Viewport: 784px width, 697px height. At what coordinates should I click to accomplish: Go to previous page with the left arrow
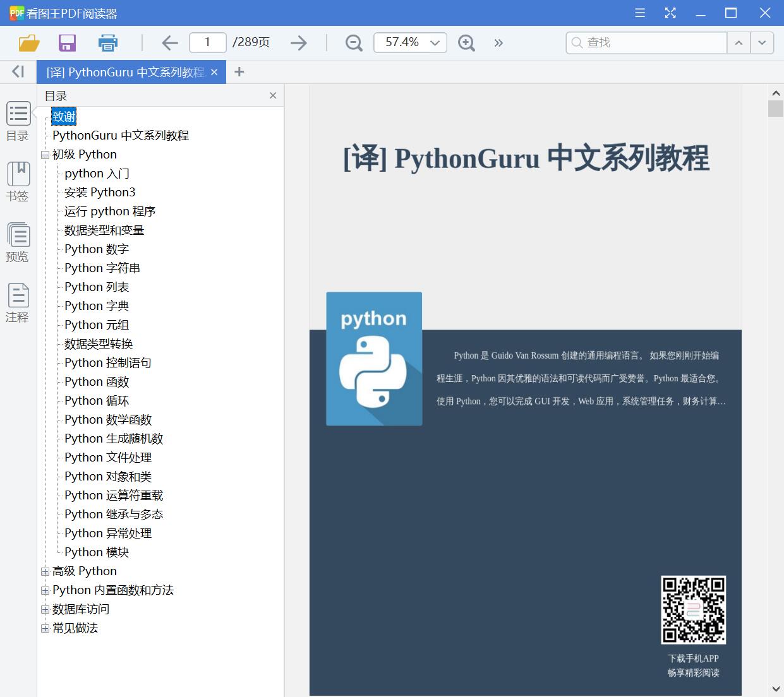click(x=169, y=42)
